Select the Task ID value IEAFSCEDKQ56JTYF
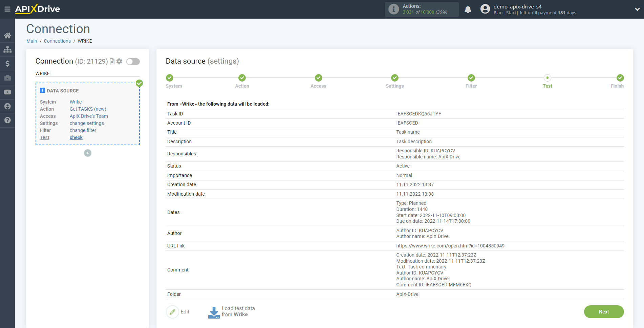This screenshot has width=644, height=328. (418, 114)
